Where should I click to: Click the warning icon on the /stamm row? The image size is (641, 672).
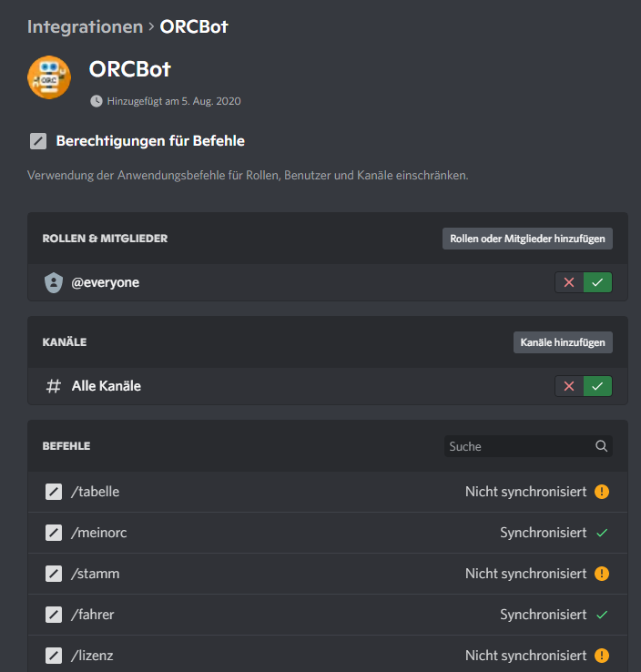click(x=602, y=574)
